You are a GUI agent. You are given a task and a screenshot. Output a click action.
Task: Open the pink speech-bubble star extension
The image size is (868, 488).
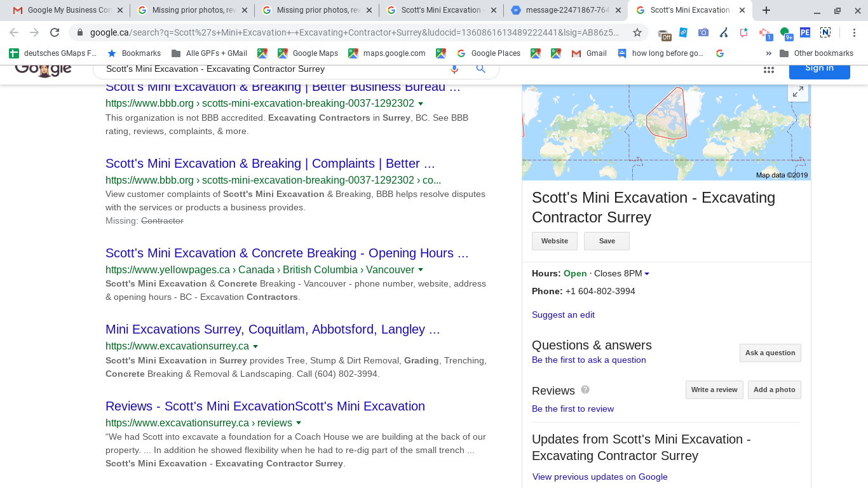coord(744,32)
